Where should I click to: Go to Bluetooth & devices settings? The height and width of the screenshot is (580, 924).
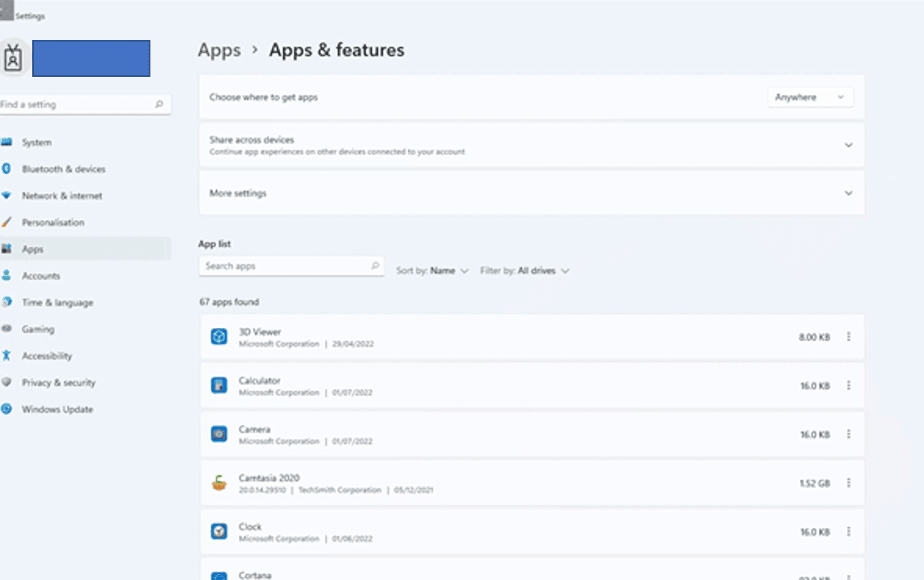pyautogui.click(x=63, y=169)
